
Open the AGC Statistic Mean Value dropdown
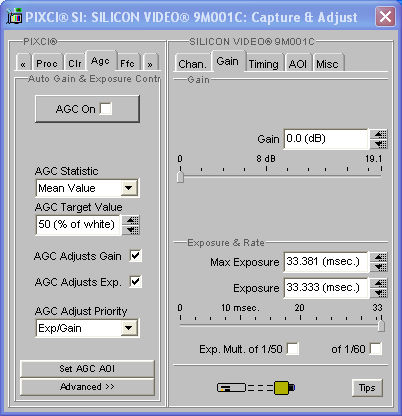129,188
